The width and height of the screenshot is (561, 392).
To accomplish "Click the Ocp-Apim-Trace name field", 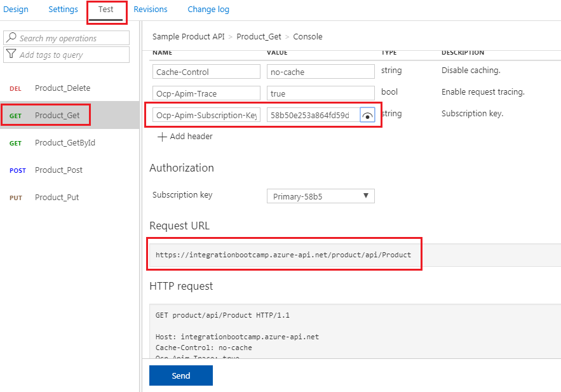I will pyautogui.click(x=206, y=93).
